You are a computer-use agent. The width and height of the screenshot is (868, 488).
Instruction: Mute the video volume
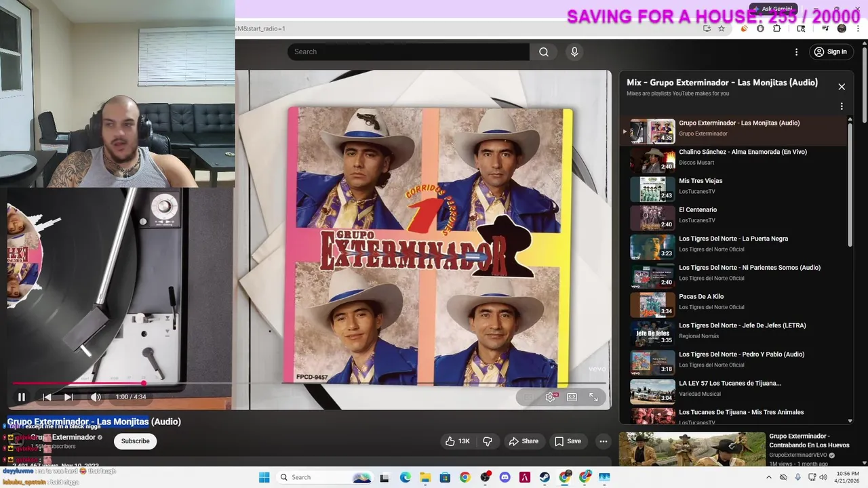[x=96, y=397]
